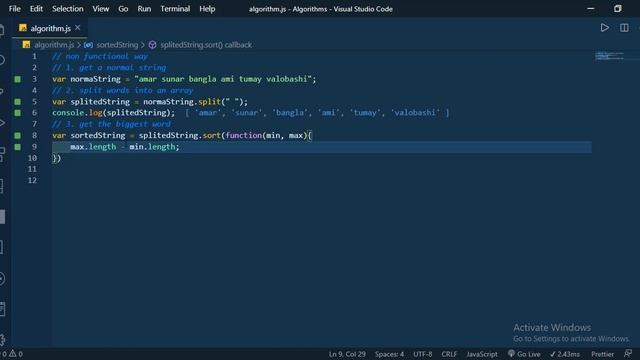Click the variable symbol icon beside sortedString
The image size is (640, 360).
click(x=88, y=45)
